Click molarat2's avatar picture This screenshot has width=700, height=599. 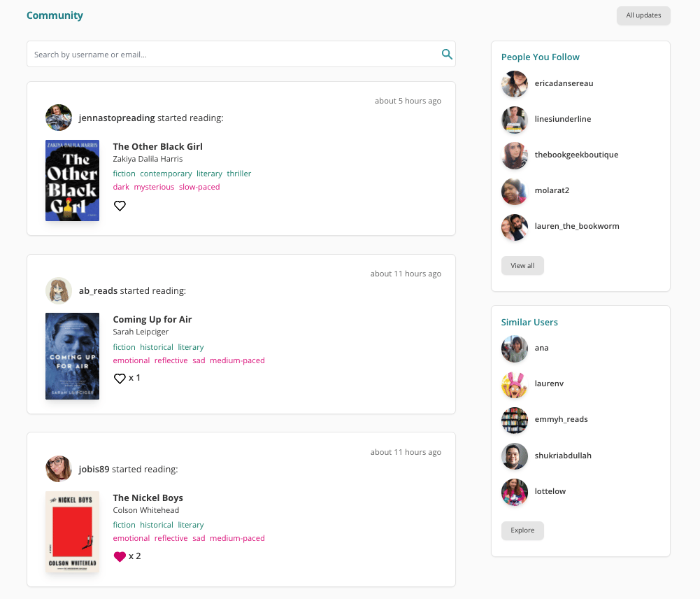[x=514, y=191]
